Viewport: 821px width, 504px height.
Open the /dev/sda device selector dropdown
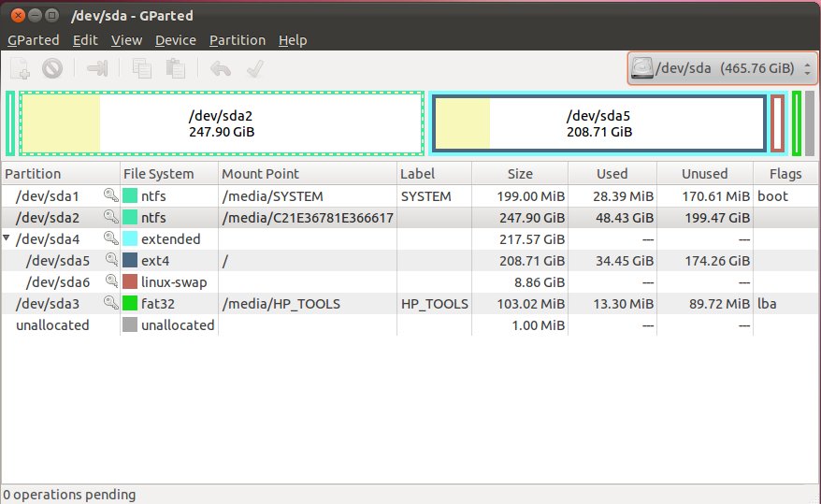tap(723, 68)
